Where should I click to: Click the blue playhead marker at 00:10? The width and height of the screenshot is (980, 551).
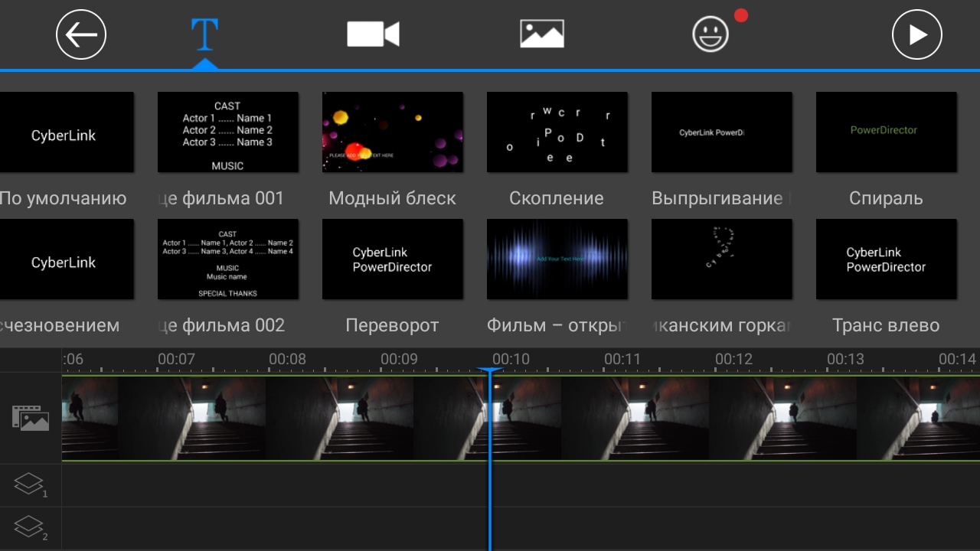coord(489,371)
